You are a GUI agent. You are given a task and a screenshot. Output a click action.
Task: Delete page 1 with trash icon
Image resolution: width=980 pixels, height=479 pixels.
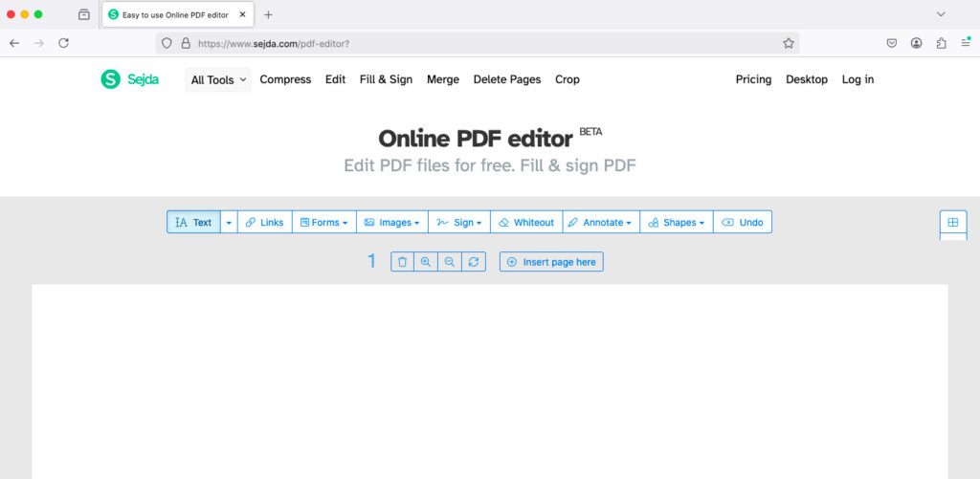pos(403,262)
